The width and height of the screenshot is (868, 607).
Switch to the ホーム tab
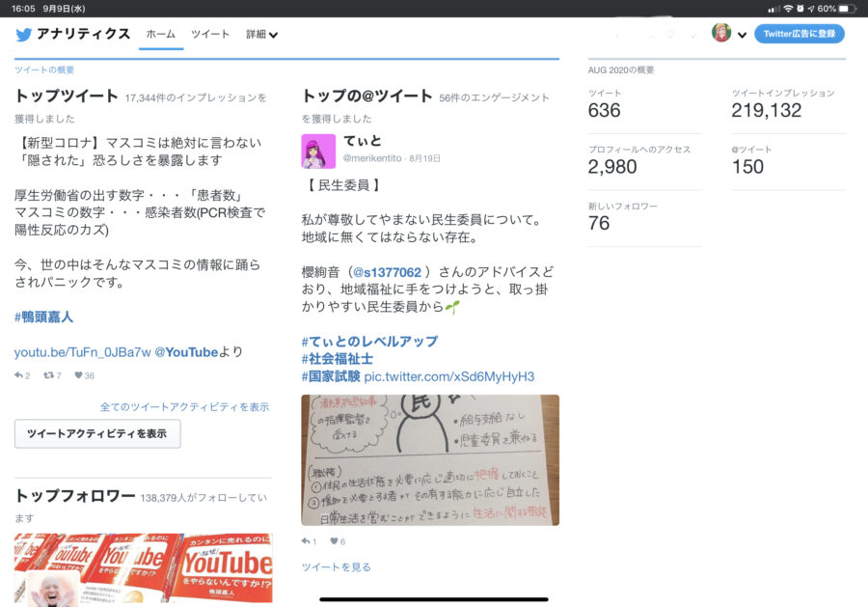tap(160, 35)
